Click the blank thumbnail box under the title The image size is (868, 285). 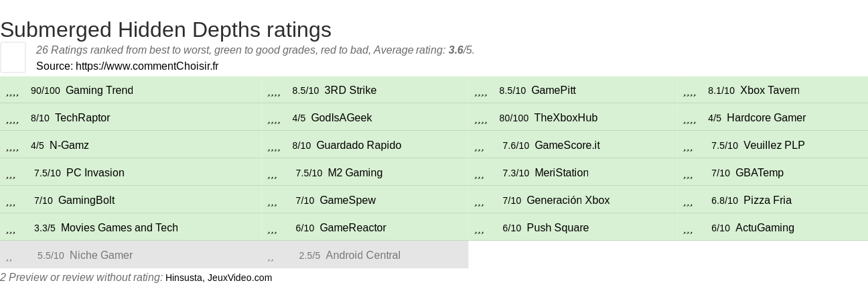pos(13,57)
